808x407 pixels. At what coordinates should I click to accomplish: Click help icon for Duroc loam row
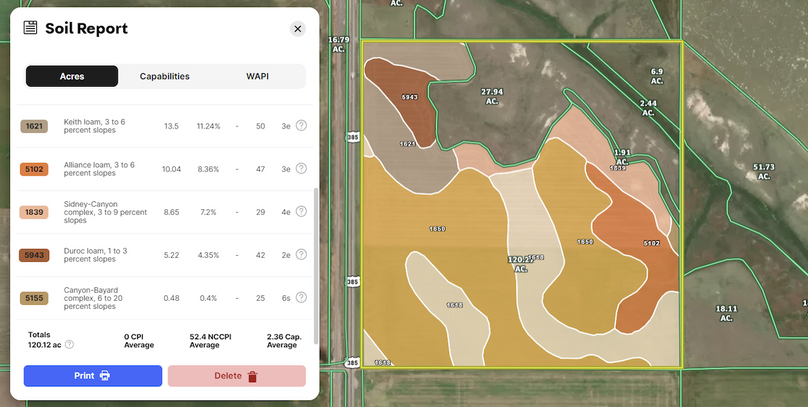click(x=301, y=255)
